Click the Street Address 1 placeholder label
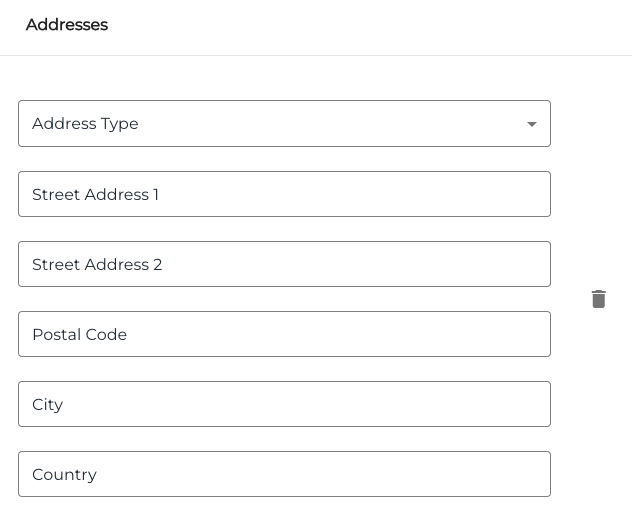 [x=95, y=195]
